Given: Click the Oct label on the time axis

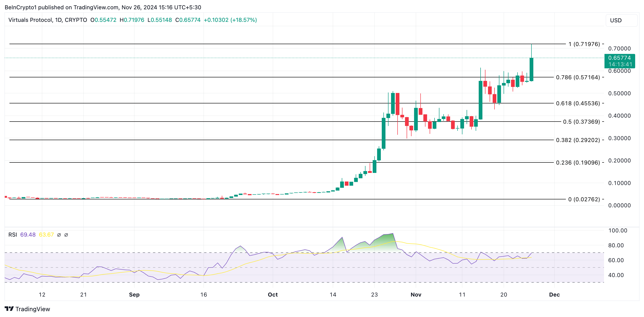Looking at the screenshot, I should [272, 294].
